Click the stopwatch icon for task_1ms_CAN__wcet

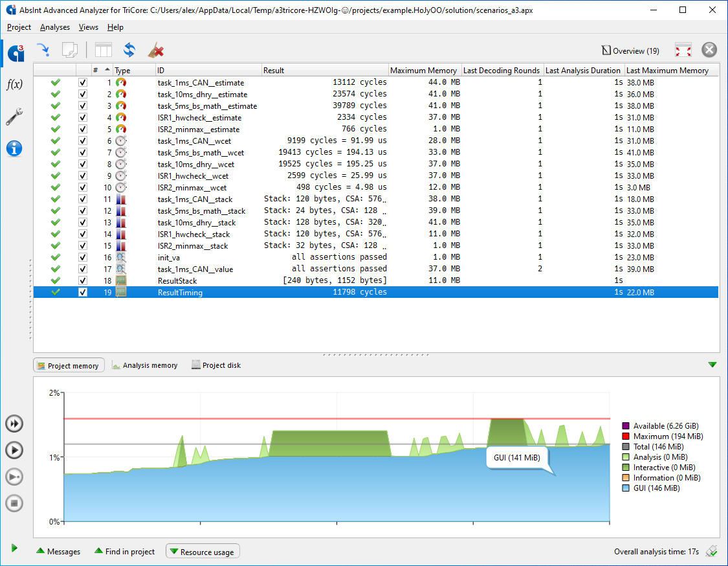click(x=121, y=141)
